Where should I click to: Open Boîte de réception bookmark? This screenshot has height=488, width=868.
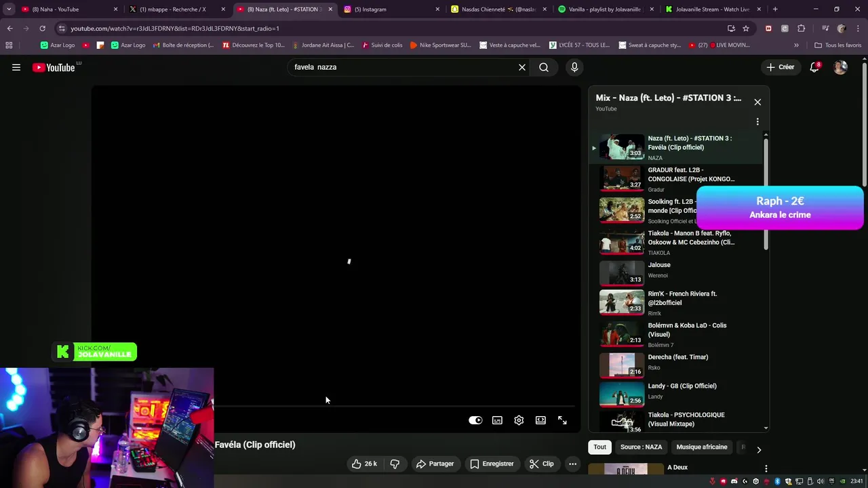pos(183,45)
